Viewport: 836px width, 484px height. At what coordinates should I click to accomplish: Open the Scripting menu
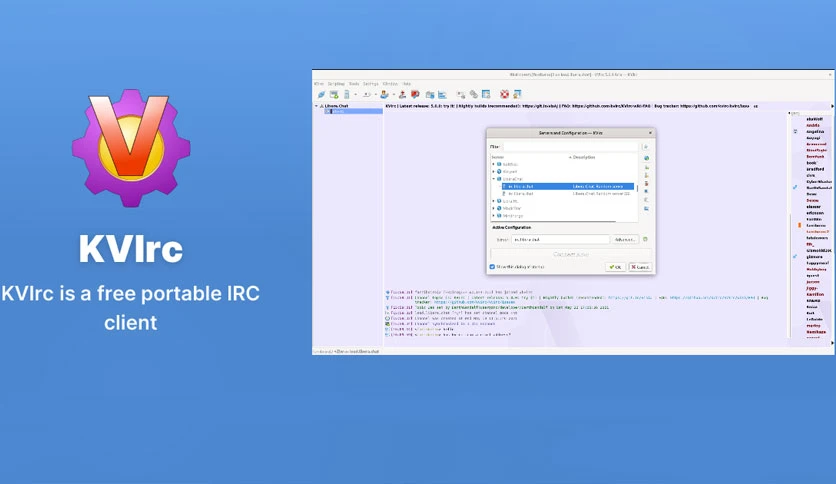point(336,84)
